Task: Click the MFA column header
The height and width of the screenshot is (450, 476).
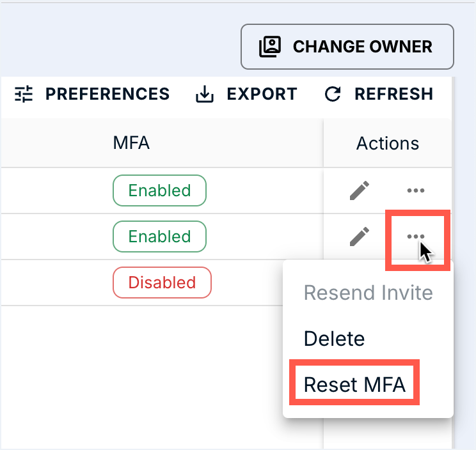Action: 131,143
